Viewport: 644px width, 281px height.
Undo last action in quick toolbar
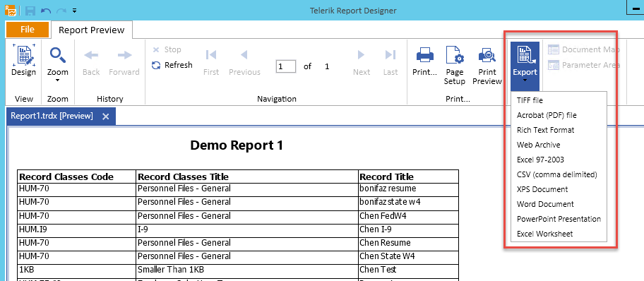coord(46,11)
